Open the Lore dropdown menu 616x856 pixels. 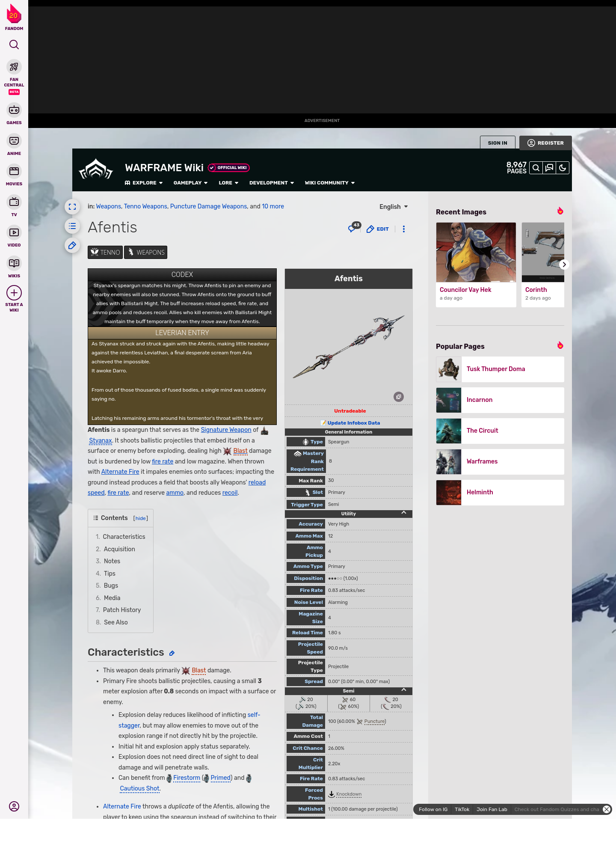228,183
